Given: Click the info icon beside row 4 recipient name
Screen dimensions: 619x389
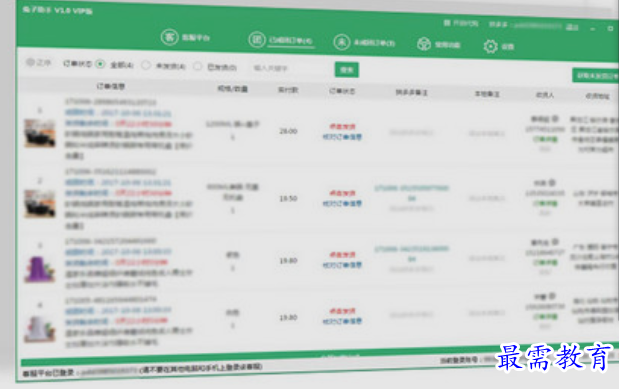Looking at the screenshot, I should (552, 296).
